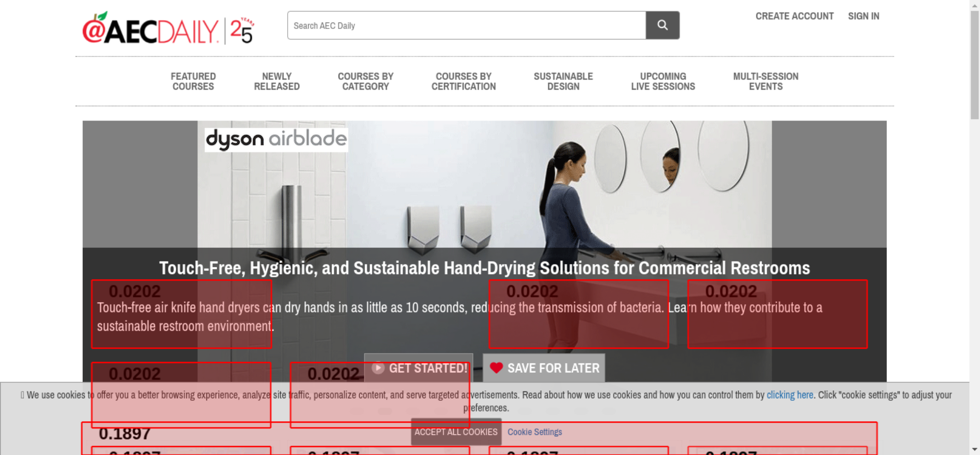Focus the Search AEC Daily field
Image resolution: width=980 pixels, height=455 pixels.
(466, 25)
